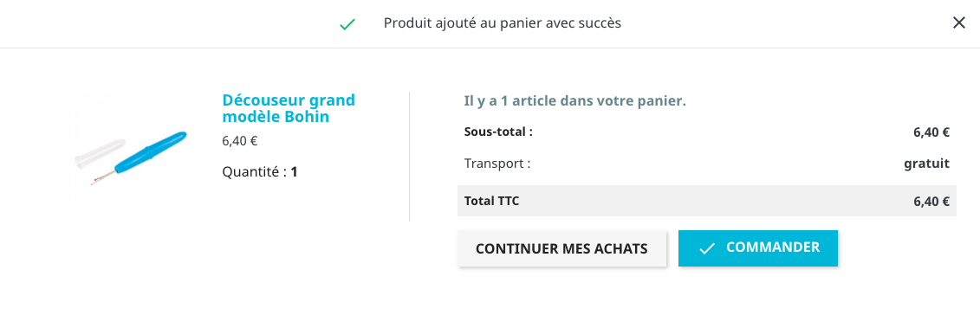Click the 'gratuit' shipping value
The height and width of the screenshot is (315, 980).
point(927,164)
